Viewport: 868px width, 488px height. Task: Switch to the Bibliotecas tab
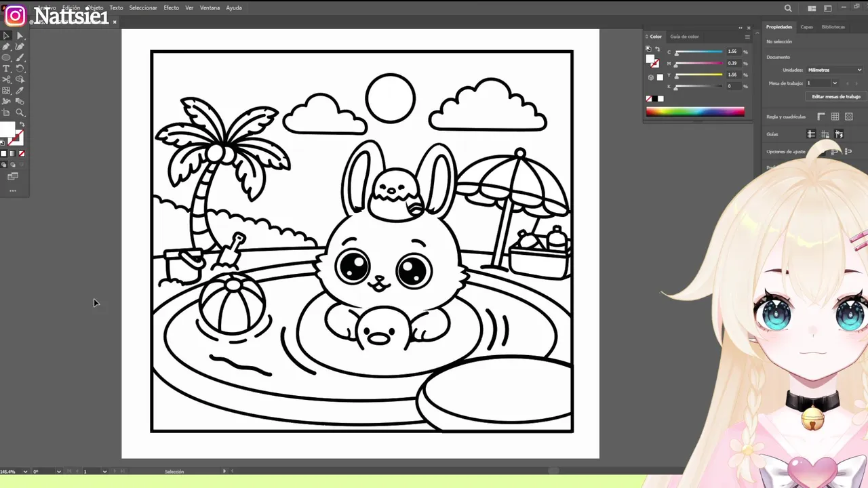[x=833, y=27]
